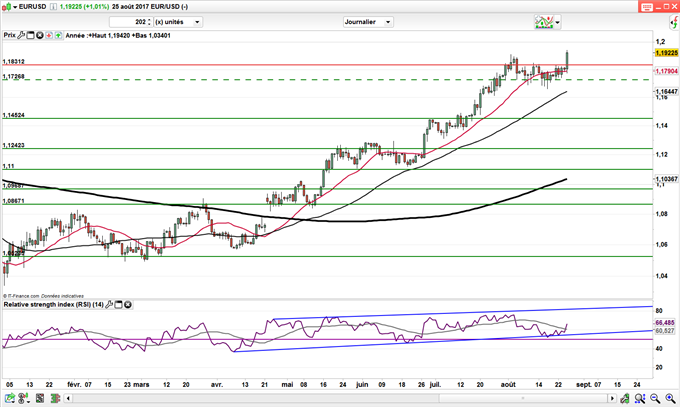680x407 pixels.
Task: Expand the arrow next to indicators icon
Action: click(x=557, y=22)
